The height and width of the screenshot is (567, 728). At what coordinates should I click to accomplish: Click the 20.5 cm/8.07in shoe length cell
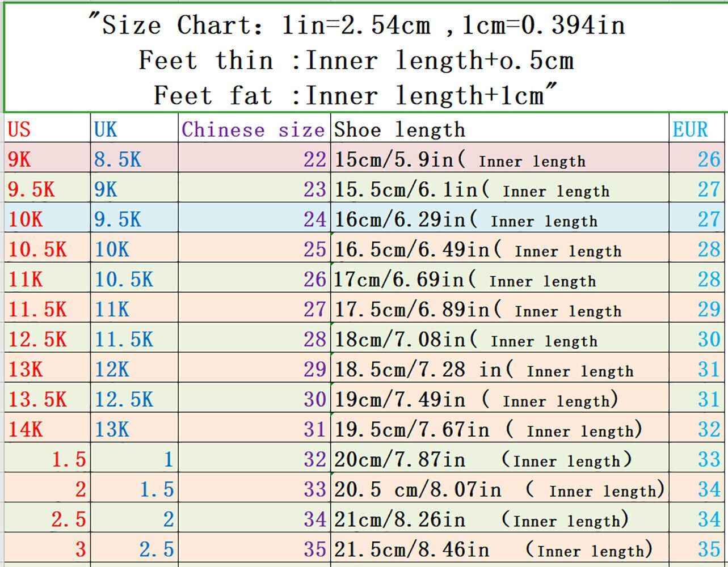coord(499,489)
